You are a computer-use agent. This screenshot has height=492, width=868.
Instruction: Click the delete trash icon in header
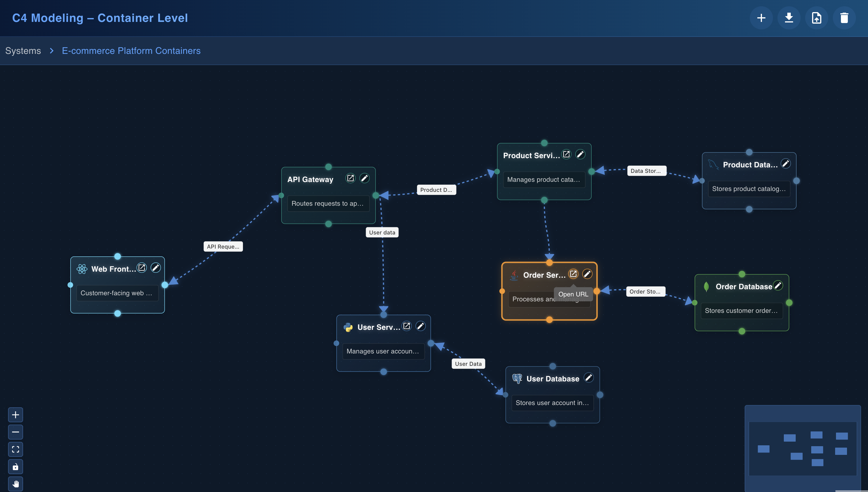pos(844,18)
